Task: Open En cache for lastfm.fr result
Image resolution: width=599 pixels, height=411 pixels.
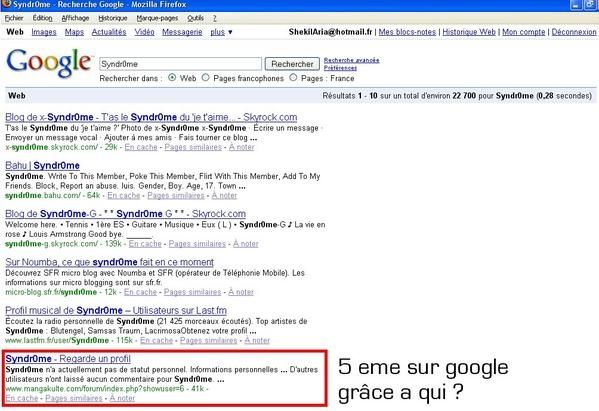Action: pyautogui.click(x=157, y=340)
